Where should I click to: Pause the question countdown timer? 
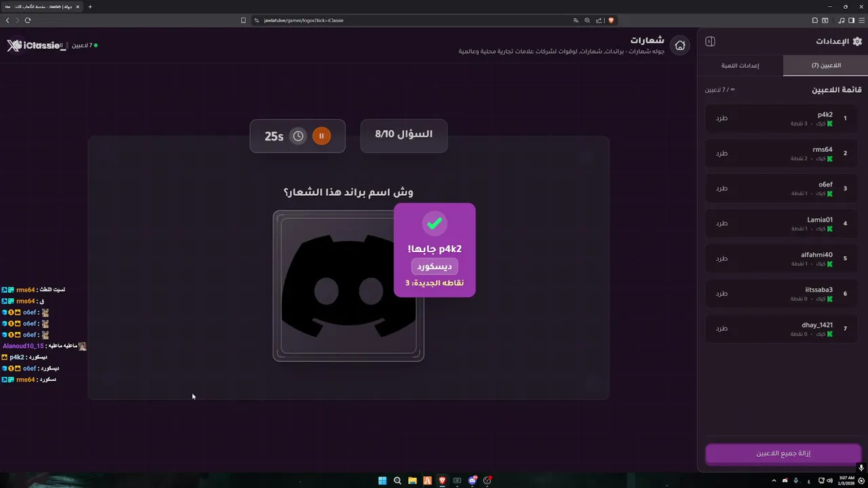coord(321,136)
